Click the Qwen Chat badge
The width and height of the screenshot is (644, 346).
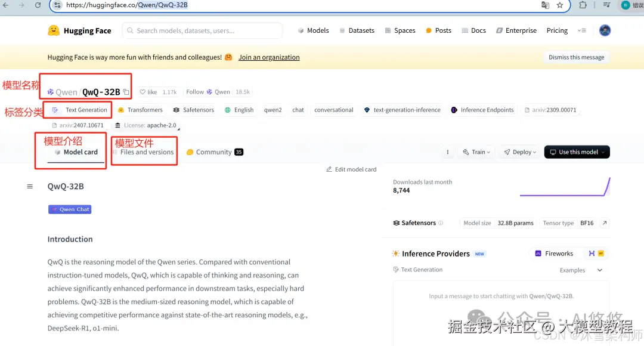click(70, 209)
